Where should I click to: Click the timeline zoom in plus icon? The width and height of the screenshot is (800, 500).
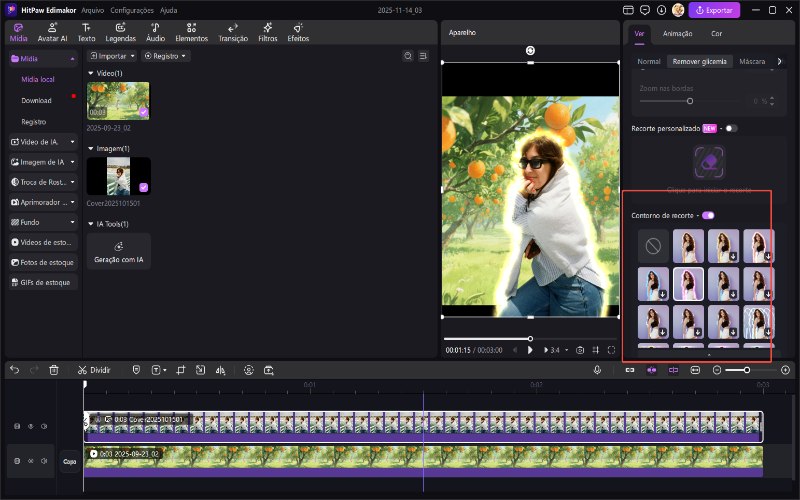[x=785, y=370]
